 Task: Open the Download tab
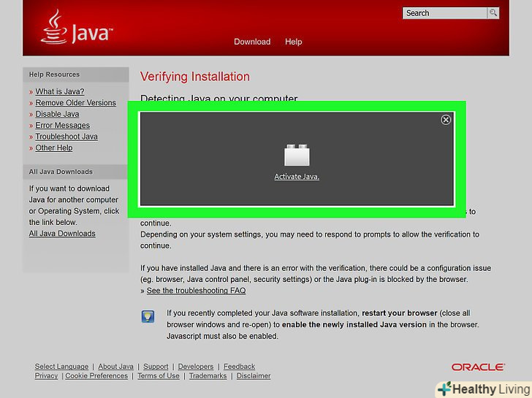(x=252, y=42)
